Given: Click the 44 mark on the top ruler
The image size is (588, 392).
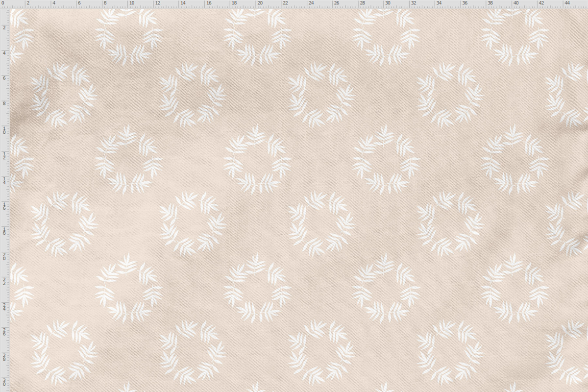Looking at the screenshot, I should click(566, 3).
